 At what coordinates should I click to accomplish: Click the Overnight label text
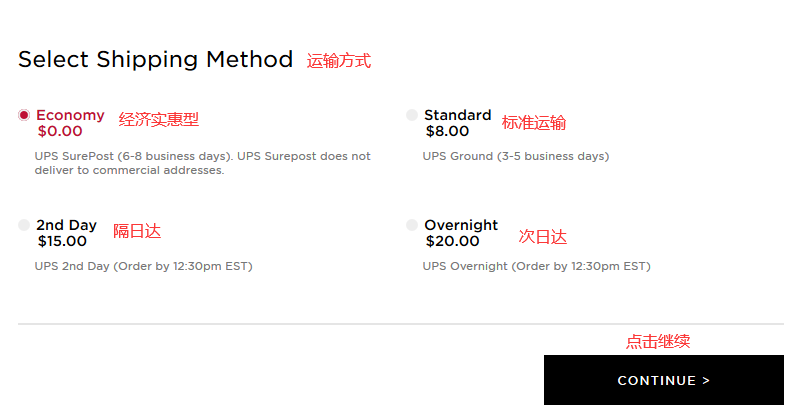pos(460,225)
